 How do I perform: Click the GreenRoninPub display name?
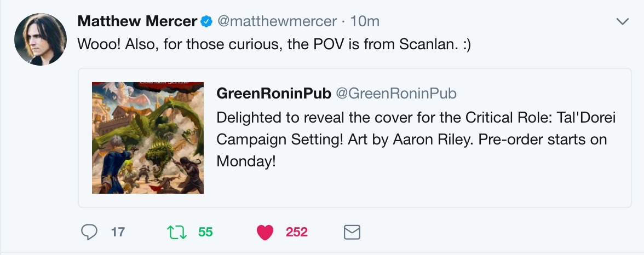coord(273,94)
